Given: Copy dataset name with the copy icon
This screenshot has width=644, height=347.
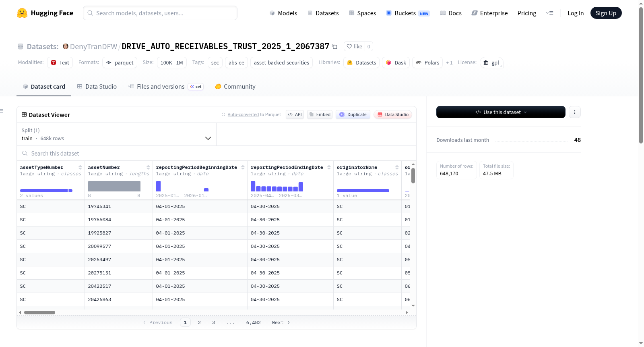Looking at the screenshot, I should click(x=334, y=46).
